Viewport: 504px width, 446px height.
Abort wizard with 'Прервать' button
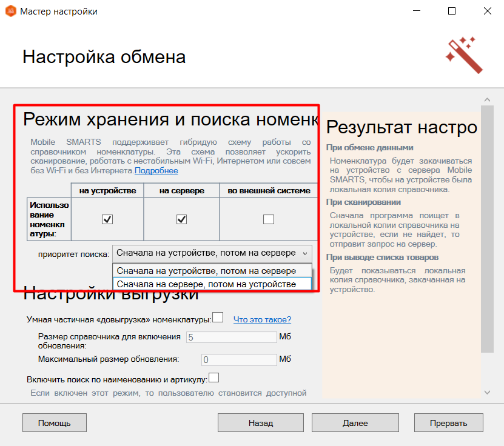(x=448, y=423)
